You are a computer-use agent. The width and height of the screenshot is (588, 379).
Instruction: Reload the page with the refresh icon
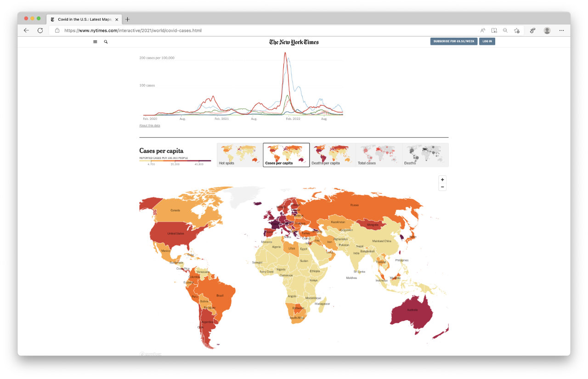pyautogui.click(x=40, y=30)
